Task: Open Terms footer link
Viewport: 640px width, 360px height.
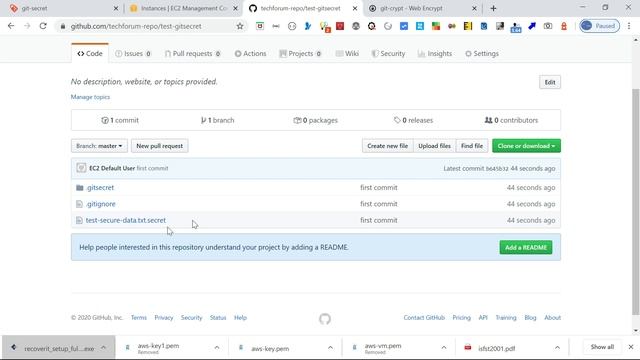Action: [139, 318]
